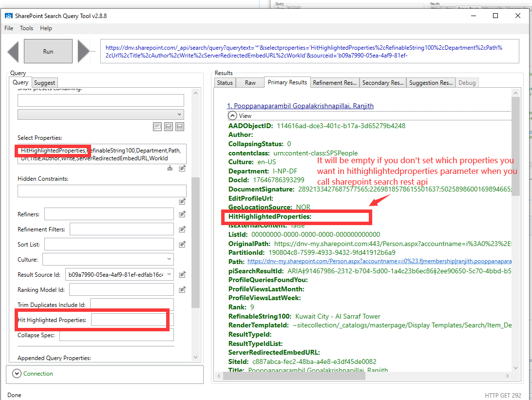
Task: Switch to the Raw results tab
Action: coord(250,82)
